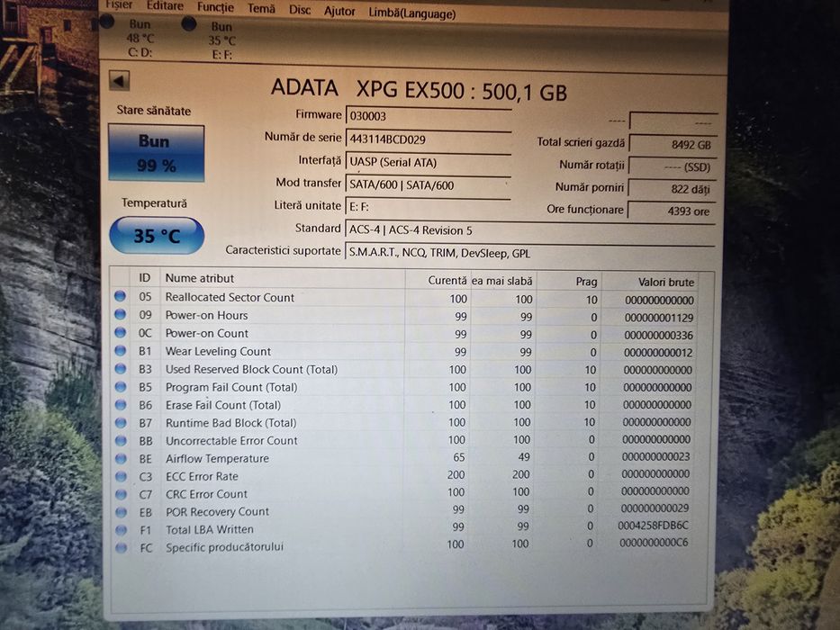The image size is (840, 630).
Task: Click the serial number field 443114BCD029
Action: coord(428,139)
